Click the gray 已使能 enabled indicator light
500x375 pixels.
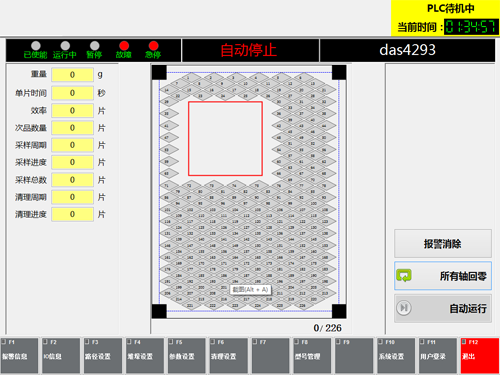(x=36, y=46)
